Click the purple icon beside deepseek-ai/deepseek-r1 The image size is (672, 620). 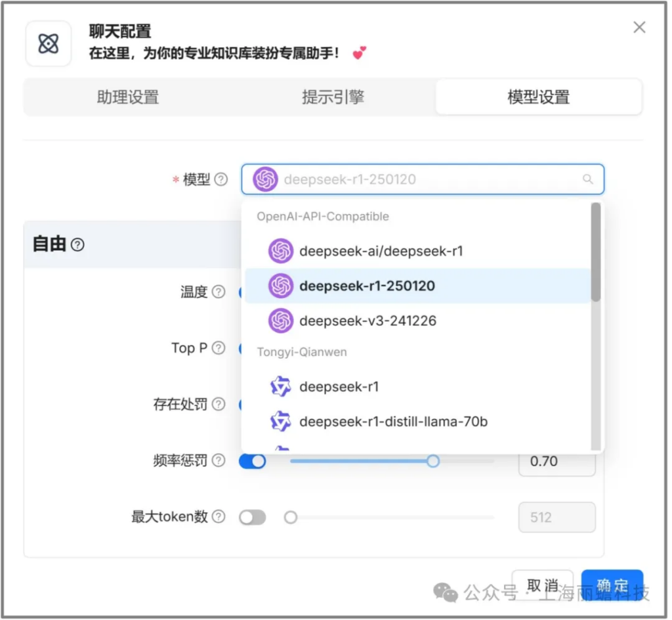pos(281,251)
